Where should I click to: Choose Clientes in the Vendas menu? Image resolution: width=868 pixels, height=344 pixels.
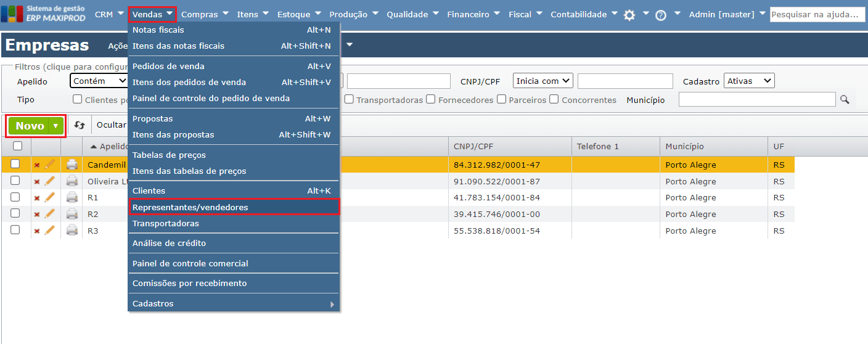(234, 191)
